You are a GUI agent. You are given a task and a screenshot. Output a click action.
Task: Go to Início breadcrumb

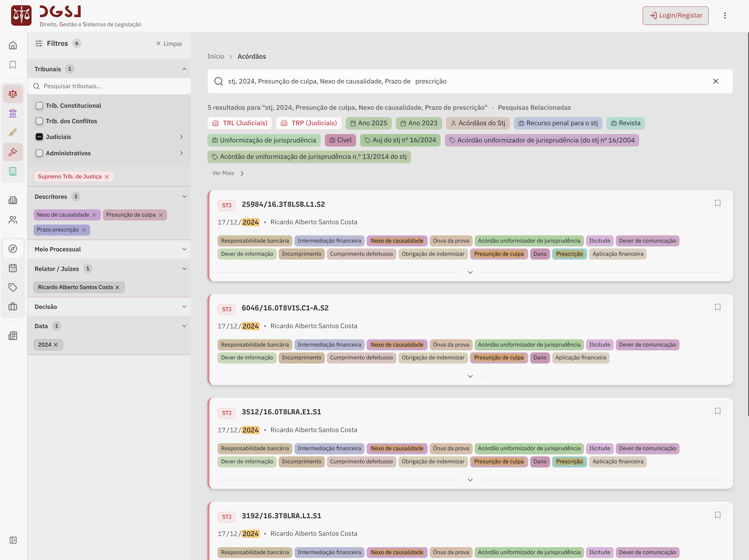tap(216, 57)
